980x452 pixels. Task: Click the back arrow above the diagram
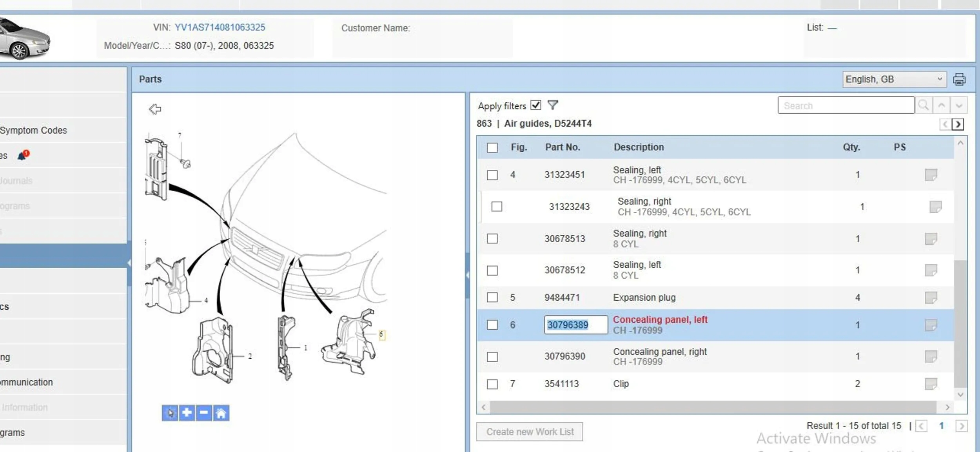click(x=155, y=109)
